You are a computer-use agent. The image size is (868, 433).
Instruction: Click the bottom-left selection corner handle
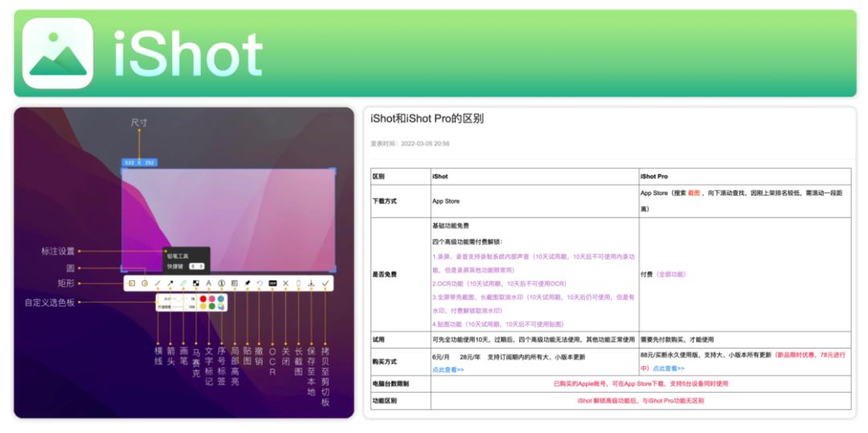124,269
